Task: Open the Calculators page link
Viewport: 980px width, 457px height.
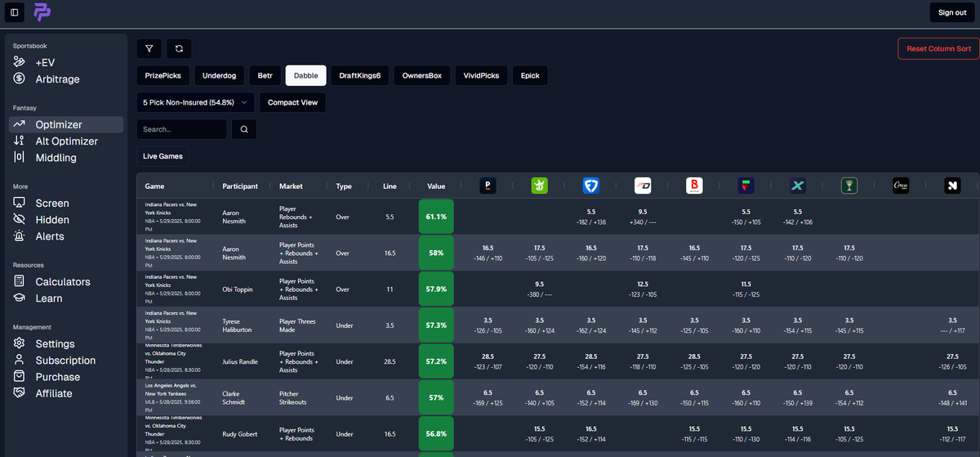Action: tap(63, 281)
